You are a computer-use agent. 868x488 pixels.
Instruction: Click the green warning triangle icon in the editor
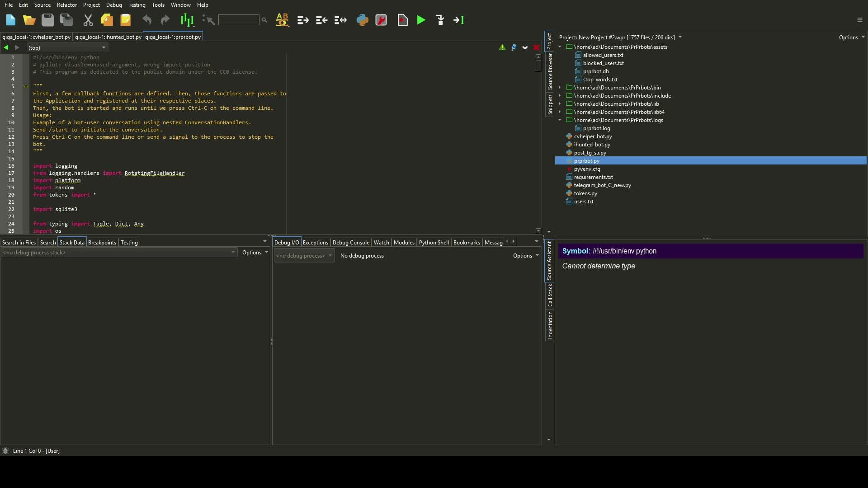[x=502, y=47]
